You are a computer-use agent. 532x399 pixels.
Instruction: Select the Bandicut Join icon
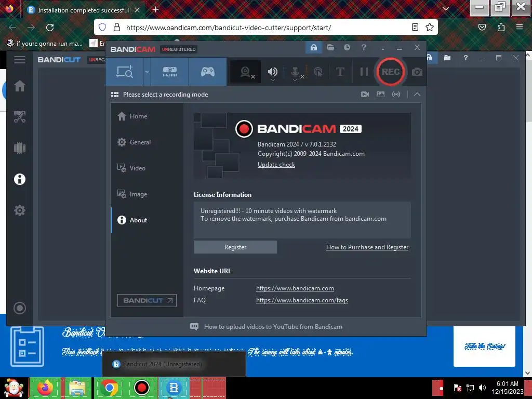tap(20, 148)
